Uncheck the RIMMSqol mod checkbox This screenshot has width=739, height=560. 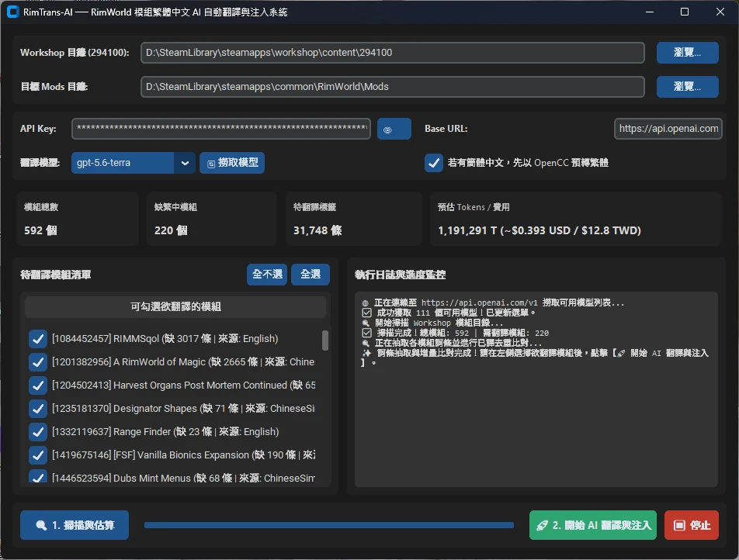38,339
